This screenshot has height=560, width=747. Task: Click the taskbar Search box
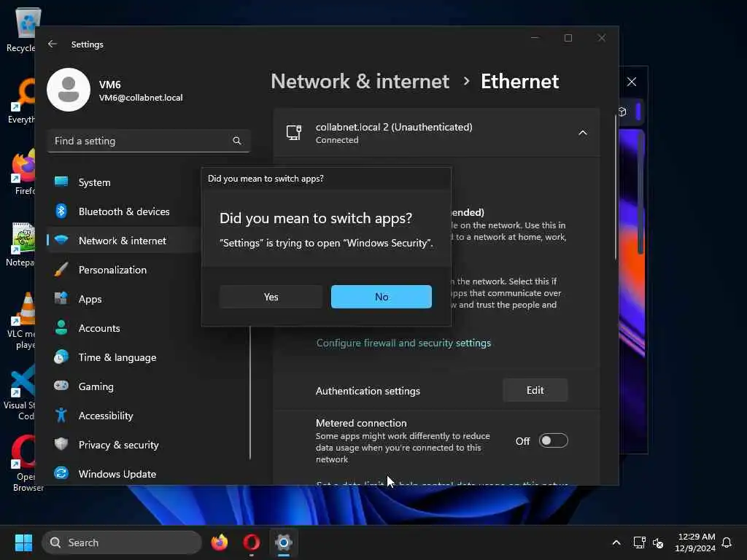point(122,542)
